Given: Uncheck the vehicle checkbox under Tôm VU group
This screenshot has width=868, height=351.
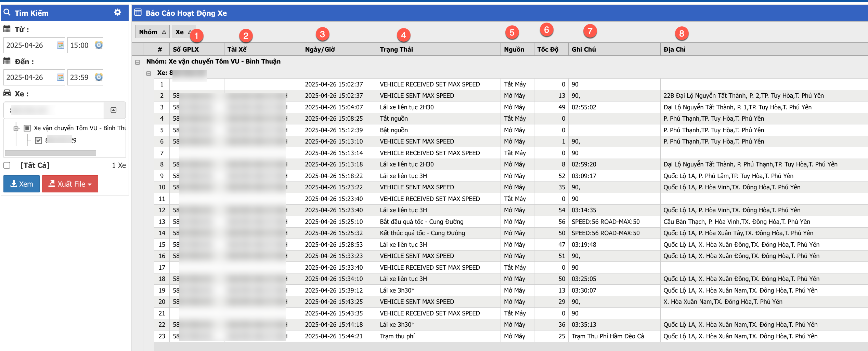Looking at the screenshot, I should [38, 140].
